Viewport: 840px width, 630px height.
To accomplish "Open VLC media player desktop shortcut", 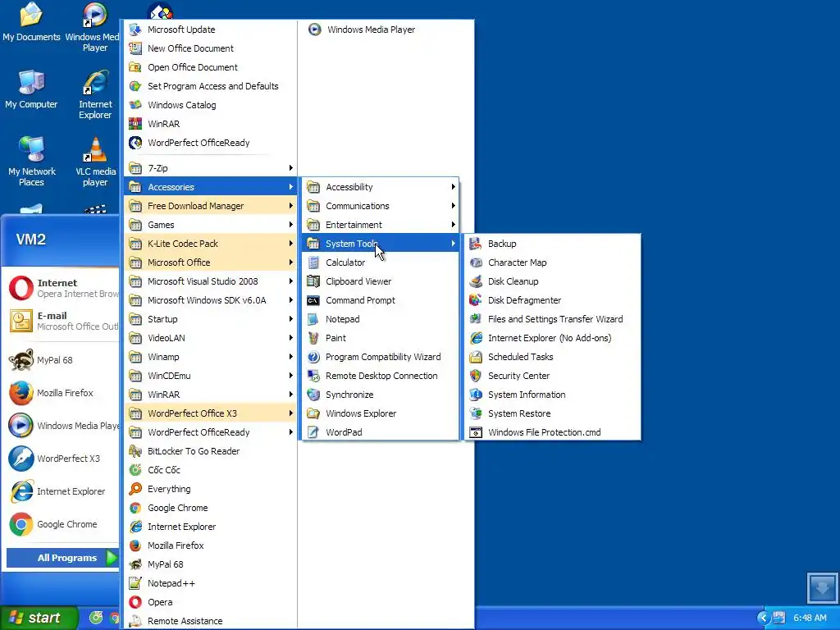I will [x=95, y=162].
